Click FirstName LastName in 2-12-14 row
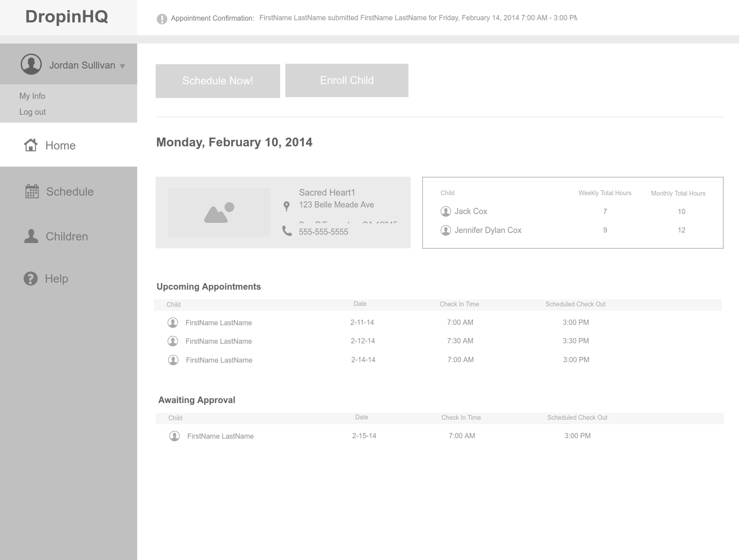The width and height of the screenshot is (740, 560). click(219, 341)
